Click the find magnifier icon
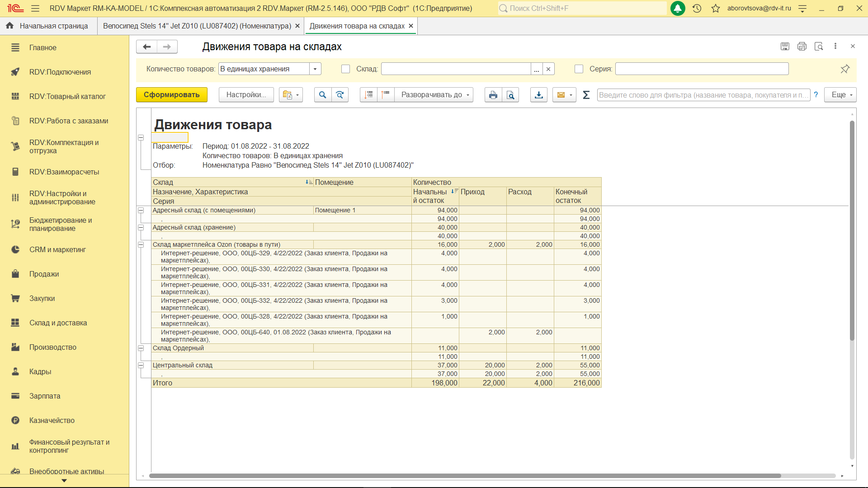This screenshot has width=868, height=488. [x=322, y=95]
